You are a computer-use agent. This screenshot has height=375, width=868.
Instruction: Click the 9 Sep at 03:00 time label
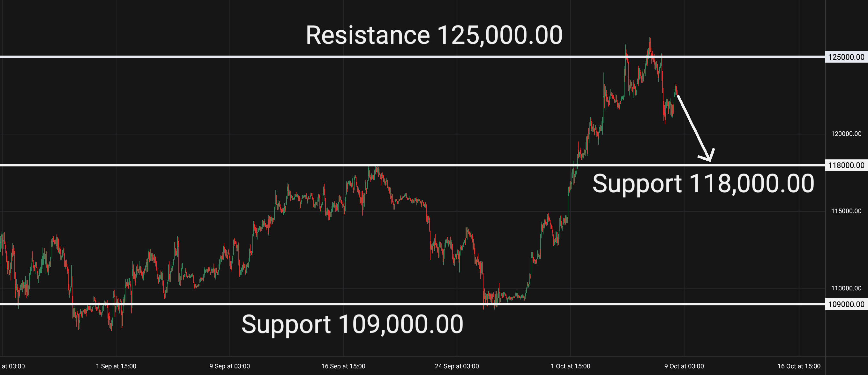click(x=229, y=366)
